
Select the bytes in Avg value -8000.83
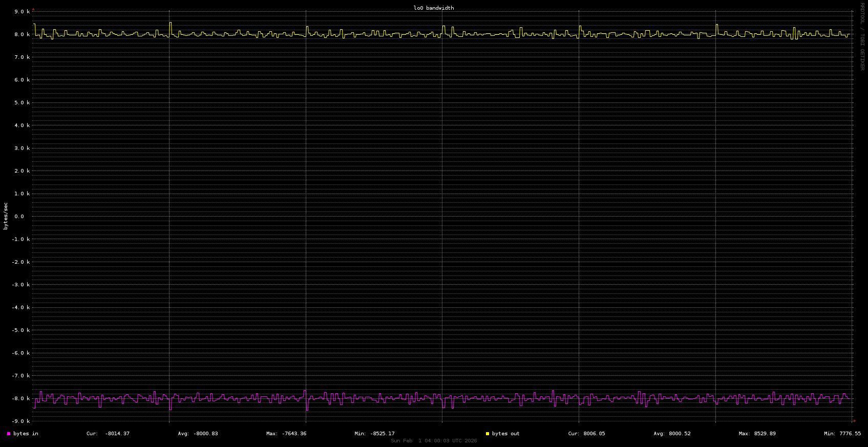[x=205, y=434]
